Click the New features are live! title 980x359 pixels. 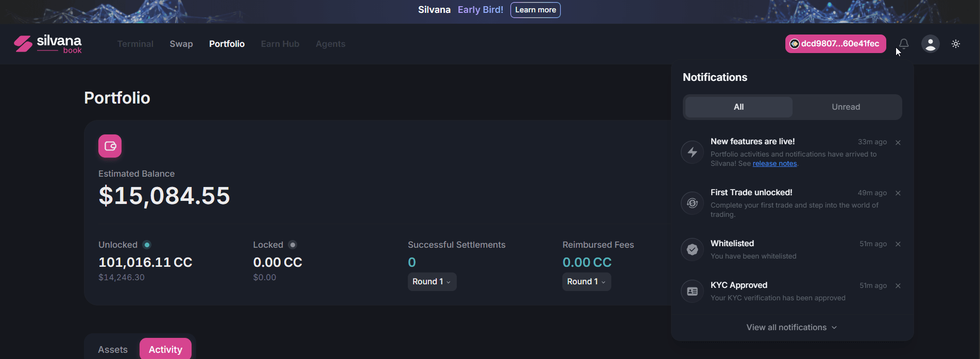tap(752, 142)
